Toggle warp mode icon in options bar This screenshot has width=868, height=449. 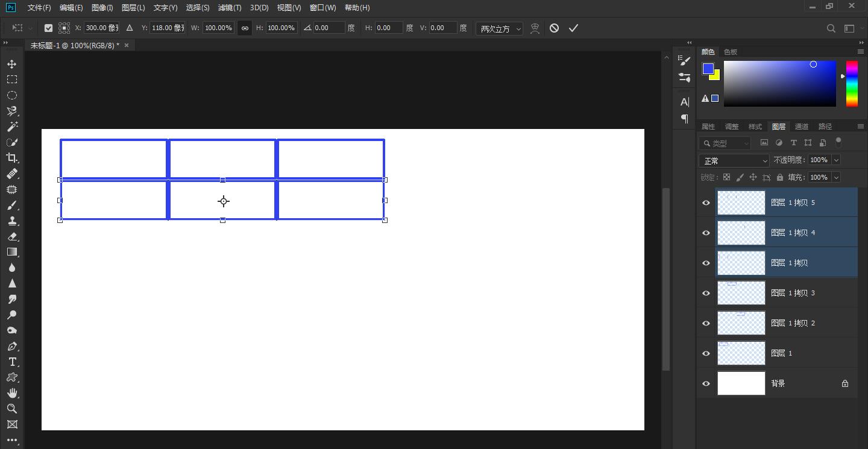pos(535,28)
